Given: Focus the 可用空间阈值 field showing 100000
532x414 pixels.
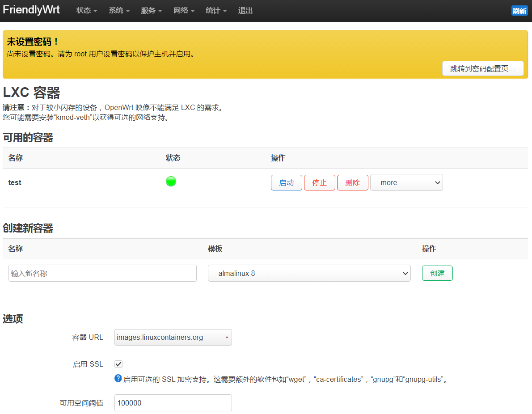Looking at the screenshot, I should (x=173, y=403).
